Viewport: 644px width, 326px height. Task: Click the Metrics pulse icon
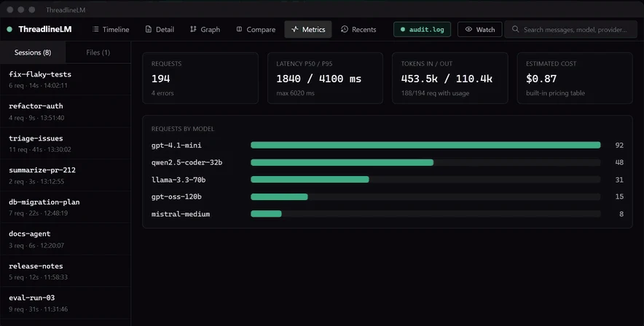coord(294,30)
